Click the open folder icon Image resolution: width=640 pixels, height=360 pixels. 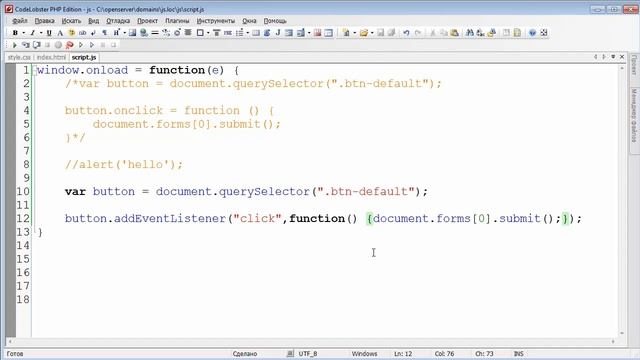click(364, 33)
